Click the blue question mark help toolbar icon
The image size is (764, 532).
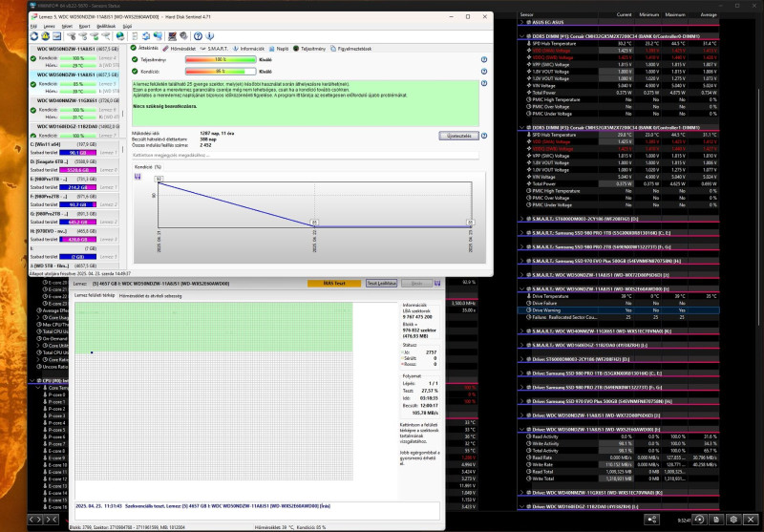click(198, 36)
